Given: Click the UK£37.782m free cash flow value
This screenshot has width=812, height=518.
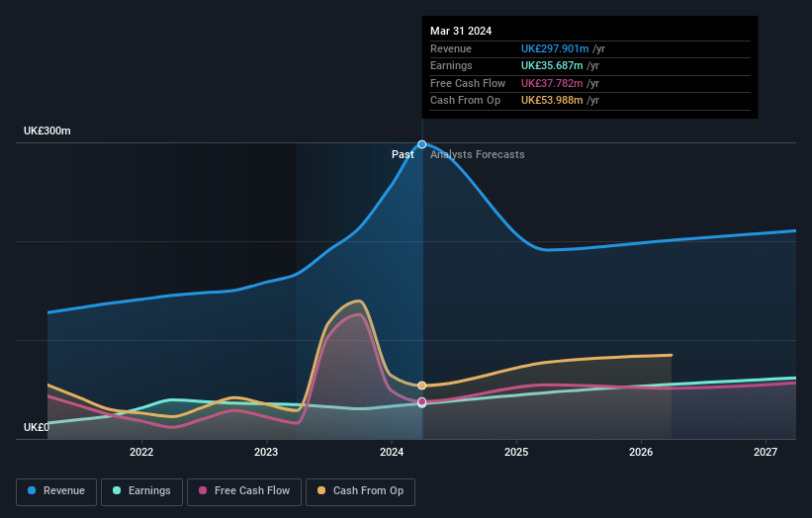Looking at the screenshot, I should point(552,83).
